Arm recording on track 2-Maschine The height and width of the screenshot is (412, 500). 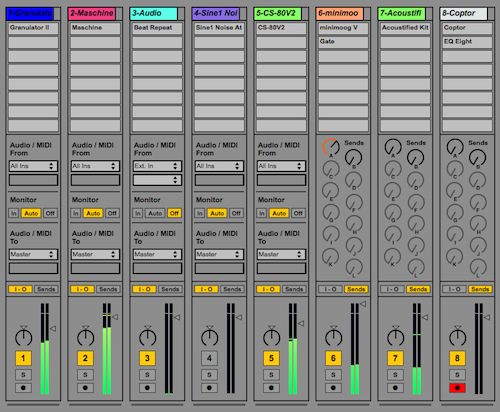(x=85, y=388)
